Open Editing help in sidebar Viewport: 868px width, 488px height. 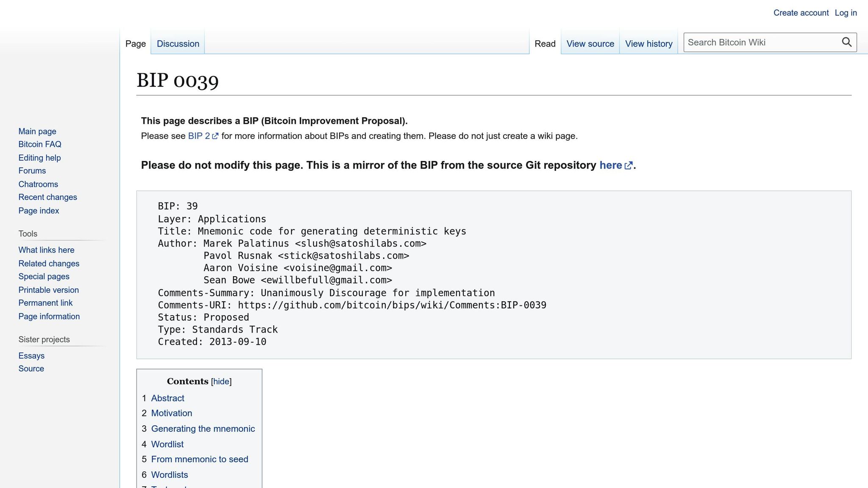tap(40, 158)
